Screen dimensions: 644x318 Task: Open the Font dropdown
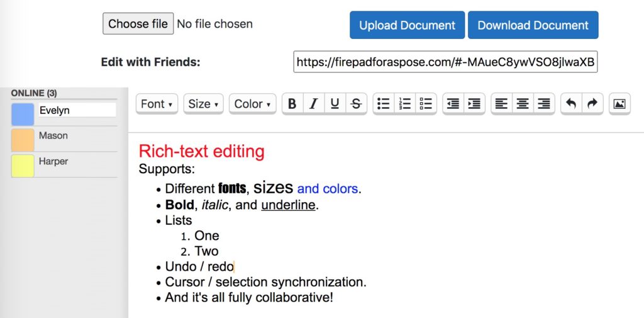[157, 104]
